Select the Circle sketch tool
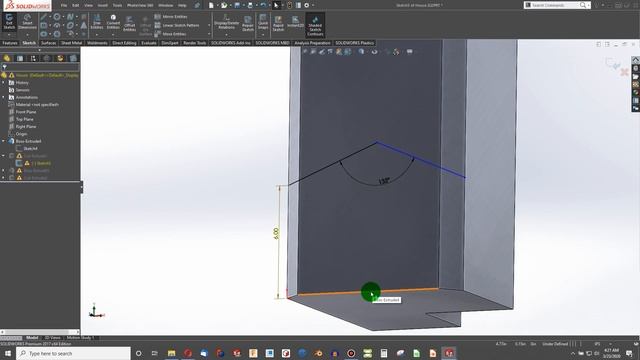Viewport: 640px width, 360px height. (x=57, y=17)
